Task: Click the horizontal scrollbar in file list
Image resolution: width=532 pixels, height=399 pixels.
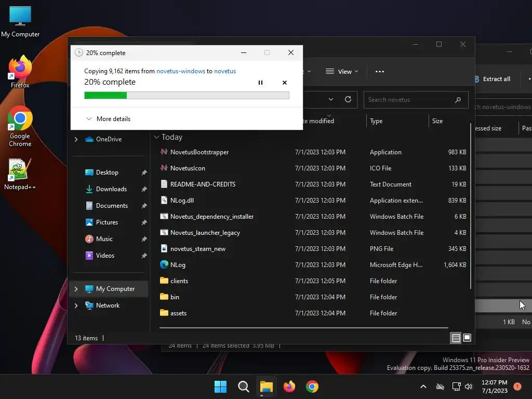Action: click(x=303, y=328)
